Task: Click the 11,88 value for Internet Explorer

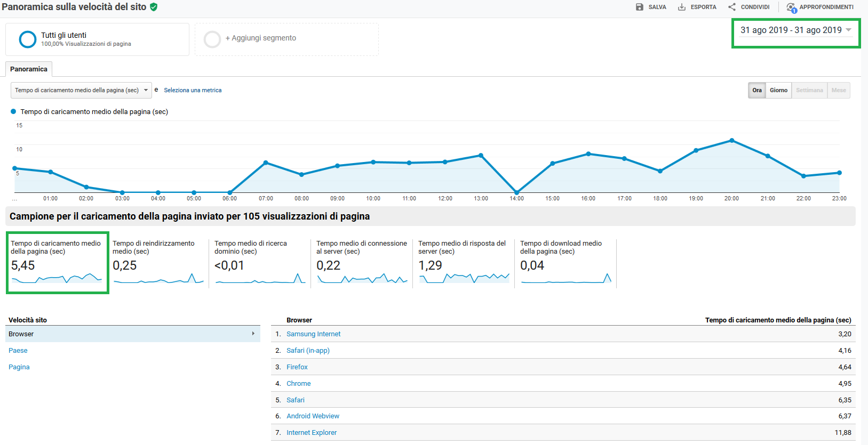Action: (843, 432)
